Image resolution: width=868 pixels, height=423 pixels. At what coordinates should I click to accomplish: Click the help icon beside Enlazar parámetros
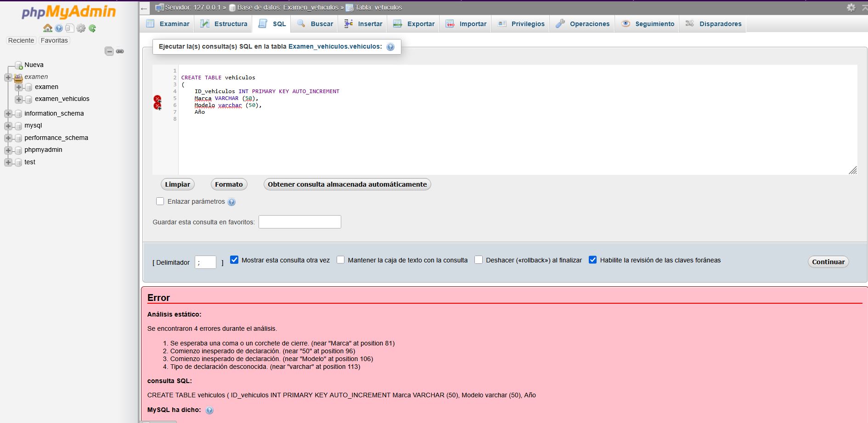[231, 202]
